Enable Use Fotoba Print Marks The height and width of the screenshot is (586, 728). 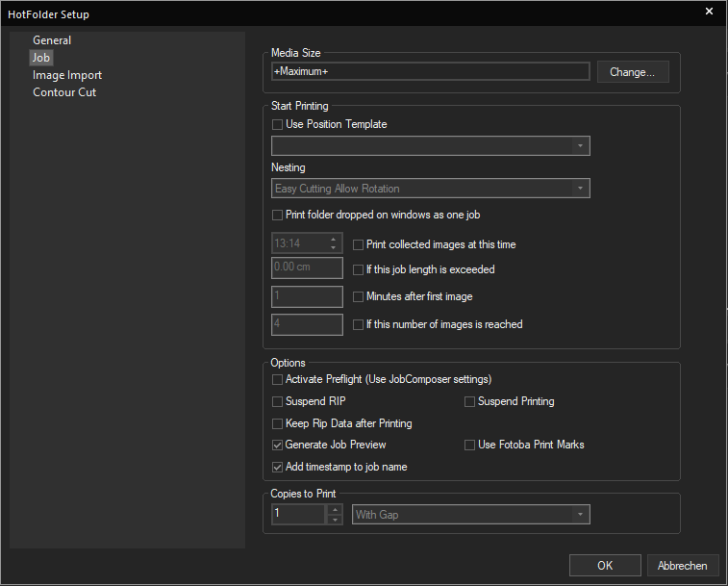tap(469, 446)
